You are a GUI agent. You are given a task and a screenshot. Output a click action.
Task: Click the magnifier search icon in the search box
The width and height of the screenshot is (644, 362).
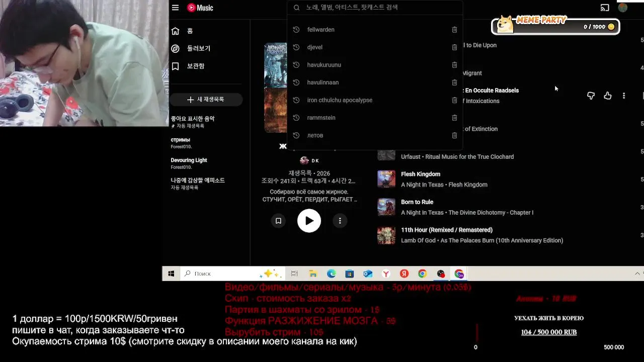(x=296, y=8)
